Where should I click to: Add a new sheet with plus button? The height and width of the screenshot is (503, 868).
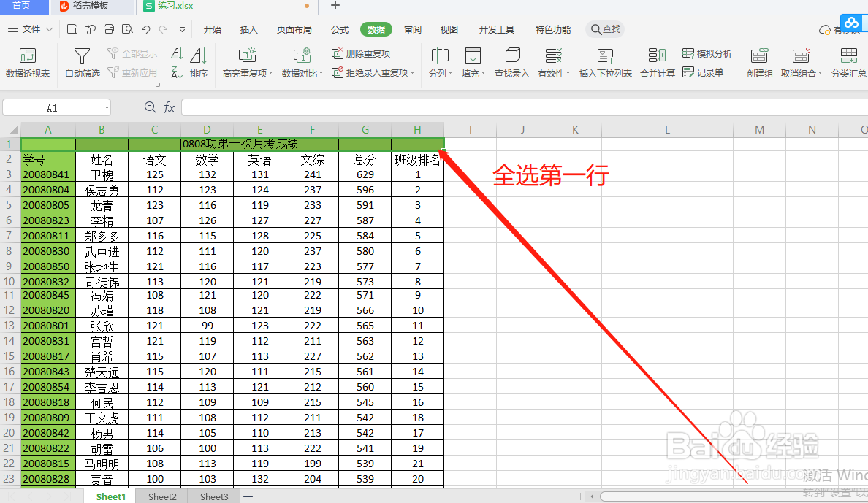pyautogui.click(x=248, y=496)
